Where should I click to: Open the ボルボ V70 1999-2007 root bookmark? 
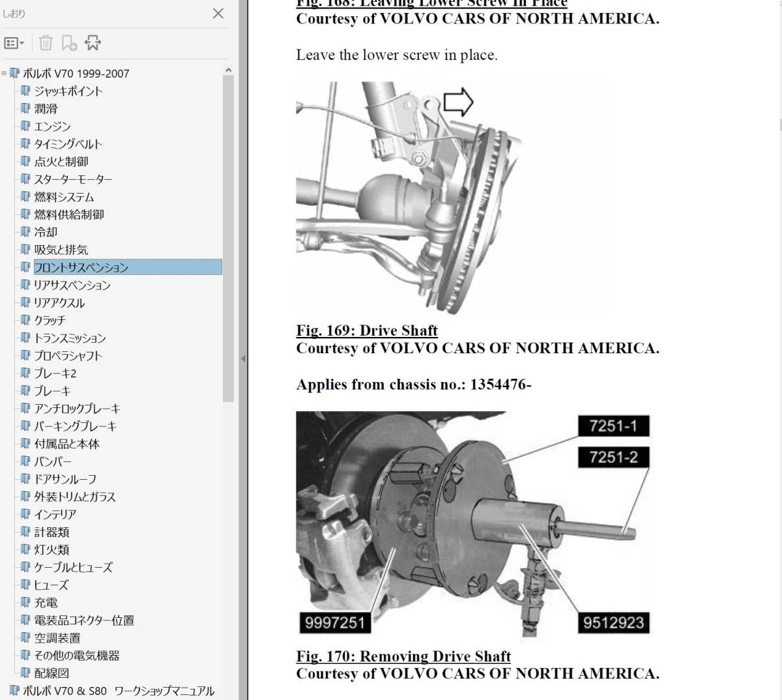click(76, 74)
